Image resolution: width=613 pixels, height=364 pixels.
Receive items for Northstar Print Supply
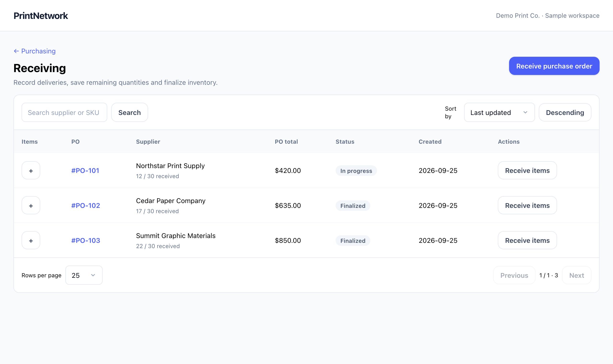tap(528, 171)
